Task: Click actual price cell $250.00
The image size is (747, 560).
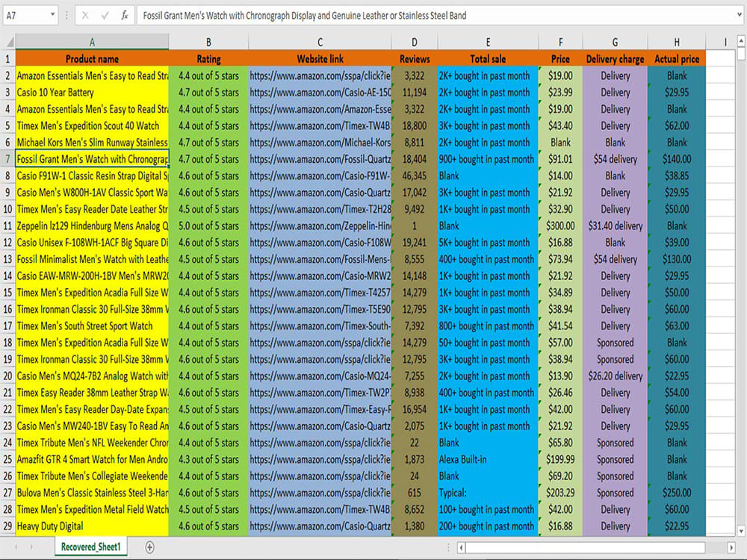Action: coord(677,493)
